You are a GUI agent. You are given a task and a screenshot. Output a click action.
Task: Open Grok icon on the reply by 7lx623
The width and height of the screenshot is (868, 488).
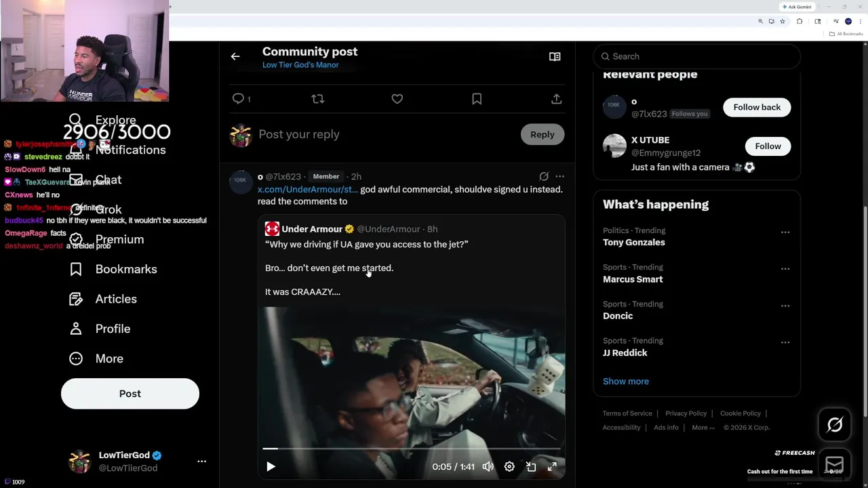pyautogui.click(x=544, y=176)
